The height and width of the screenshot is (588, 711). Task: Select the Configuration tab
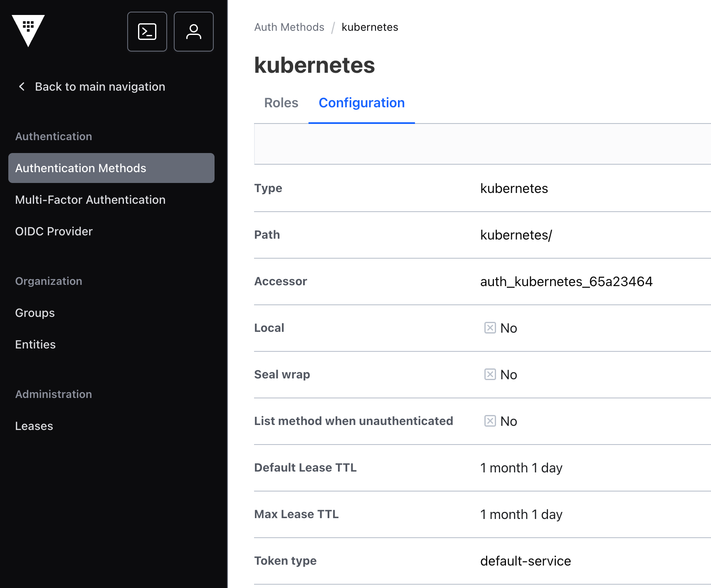(x=362, y=103)
